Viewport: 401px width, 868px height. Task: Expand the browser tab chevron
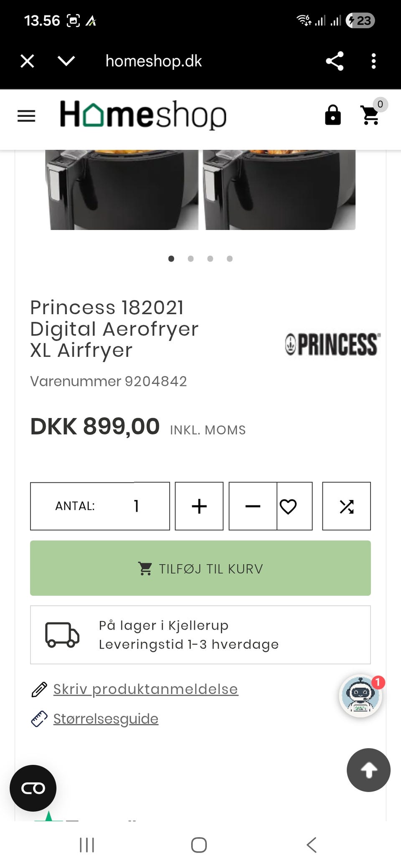pyautogui.click(x=66, y=61)
